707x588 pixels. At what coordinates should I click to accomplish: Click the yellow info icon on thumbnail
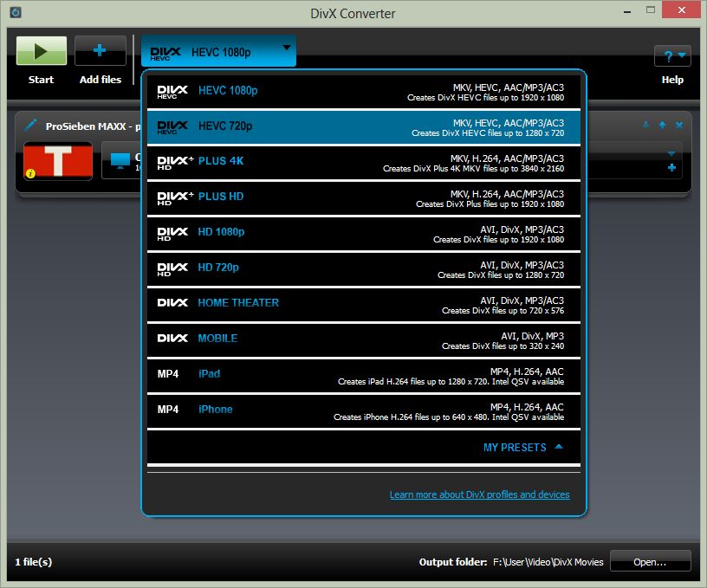[x=30, y=173]
